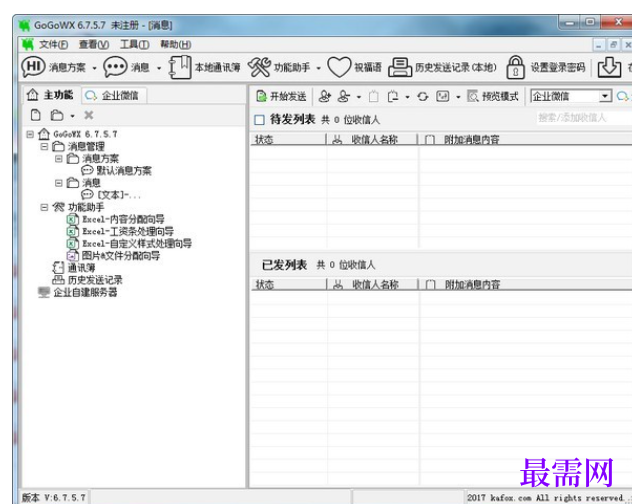Click the greyed clipboard paste icon

374,96
